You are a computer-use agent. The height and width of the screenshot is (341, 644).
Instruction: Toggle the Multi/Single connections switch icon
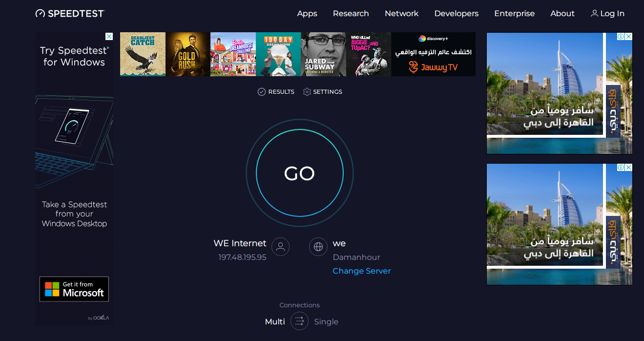299,321
